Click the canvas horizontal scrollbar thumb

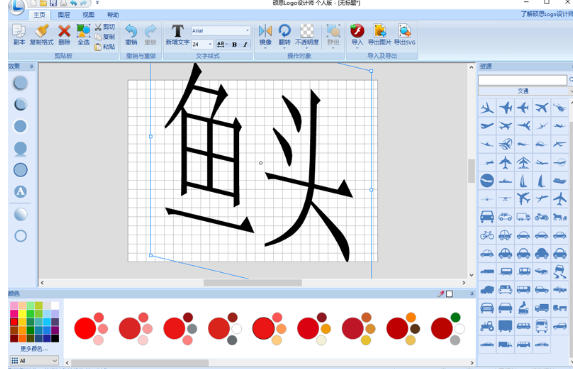253,283
